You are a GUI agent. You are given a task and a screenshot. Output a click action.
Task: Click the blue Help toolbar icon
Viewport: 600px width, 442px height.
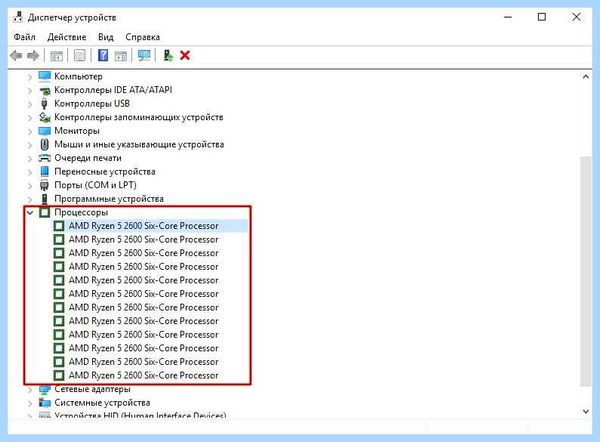tap(103, 56)
